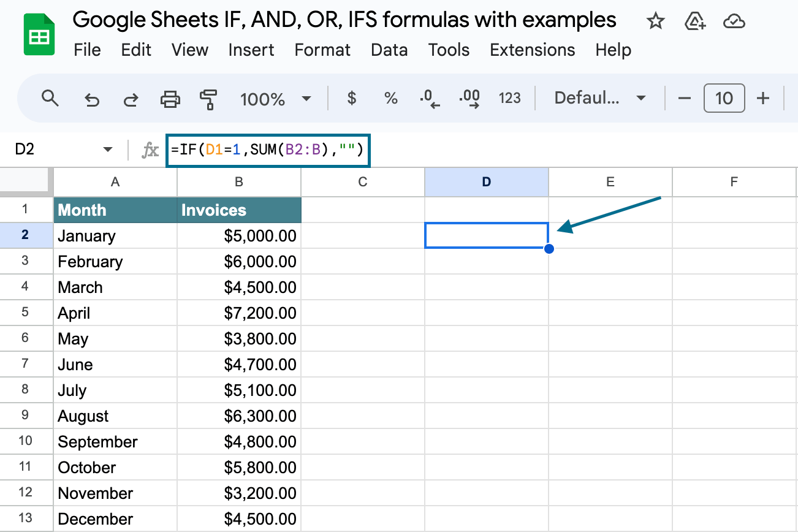Open the search menus magnifier tool
The image size is (798, 532).
[x=50, y=98]
